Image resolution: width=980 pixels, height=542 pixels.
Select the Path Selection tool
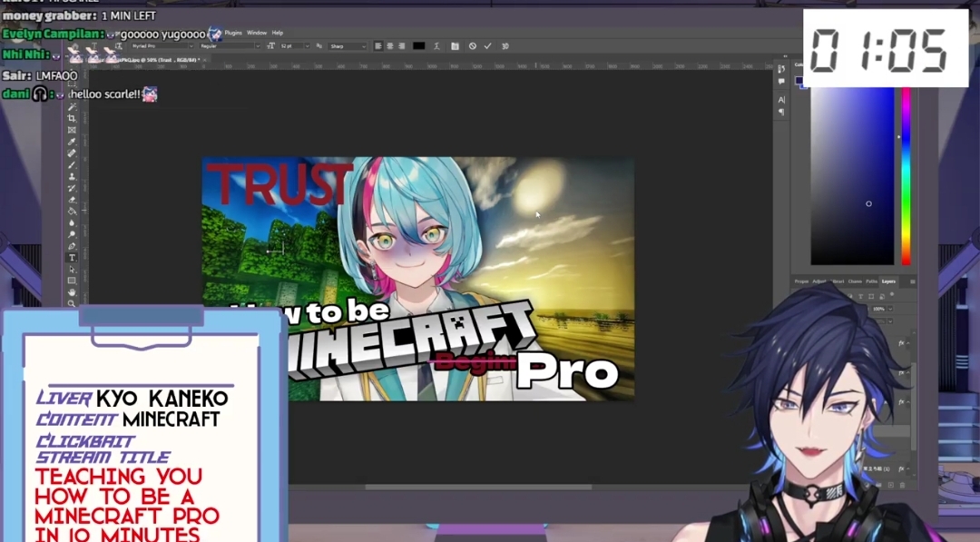72,270
